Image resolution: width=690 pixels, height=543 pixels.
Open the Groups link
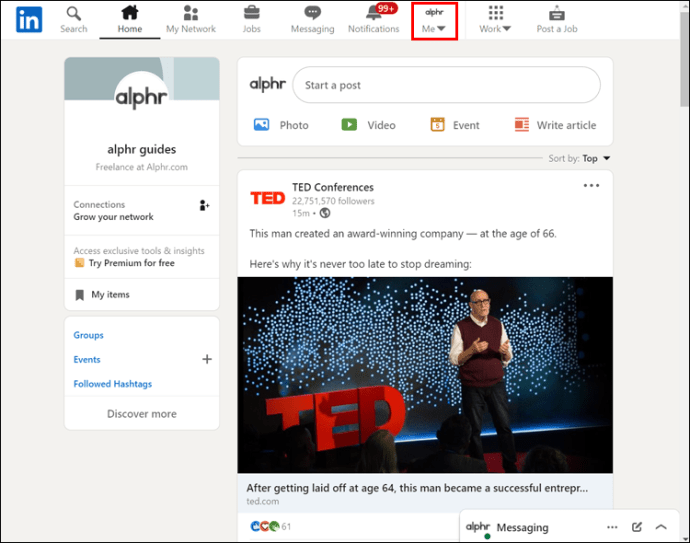[x=88, y=335]
